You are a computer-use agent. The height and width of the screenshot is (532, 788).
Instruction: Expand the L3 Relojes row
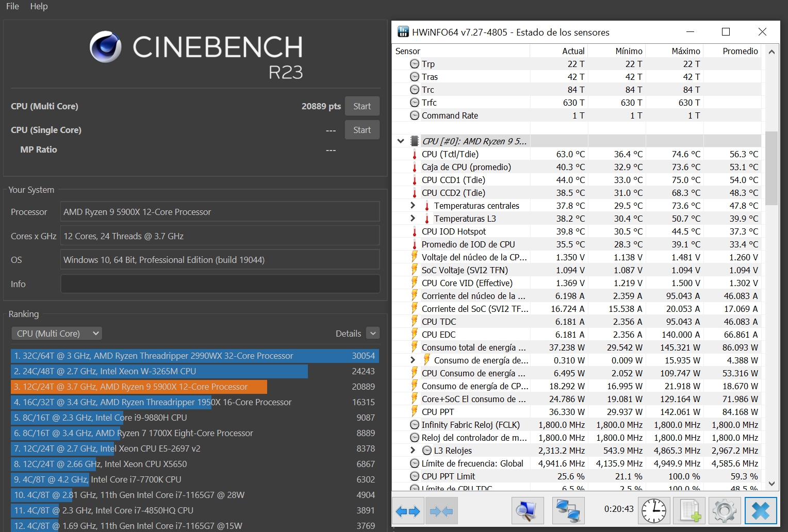point(413,450)
